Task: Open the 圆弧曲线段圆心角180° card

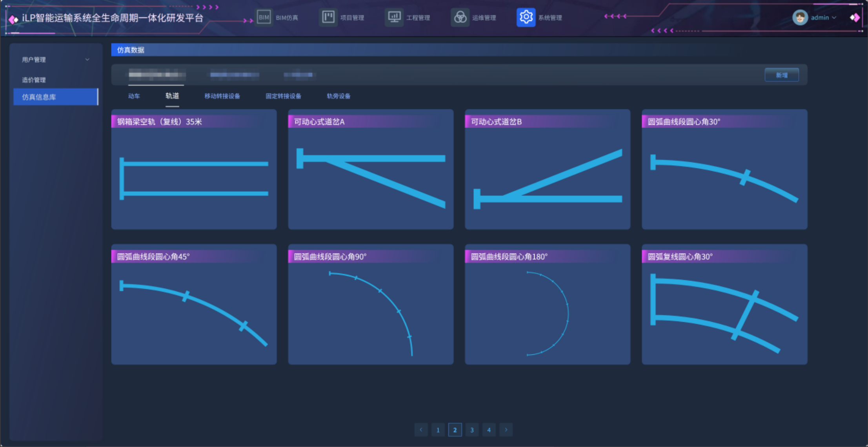Action: click(547, 305)
